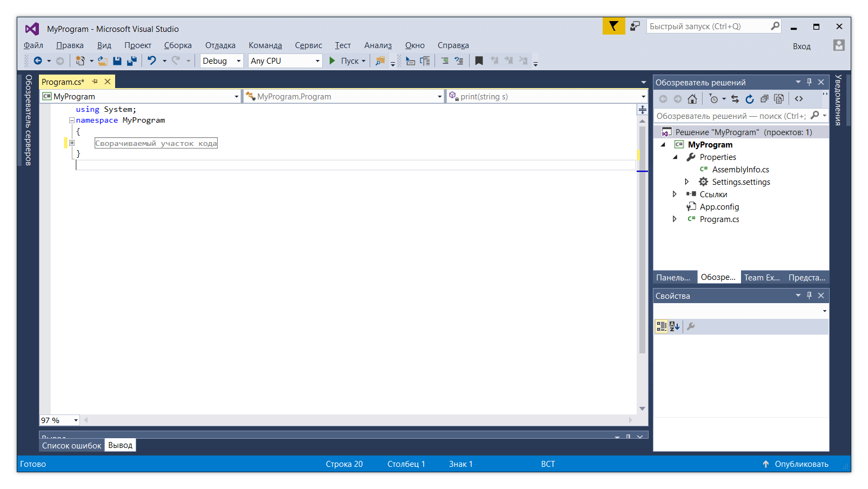
Task: Expand the collapsed code region in editor
Action: tap(72, 143)
